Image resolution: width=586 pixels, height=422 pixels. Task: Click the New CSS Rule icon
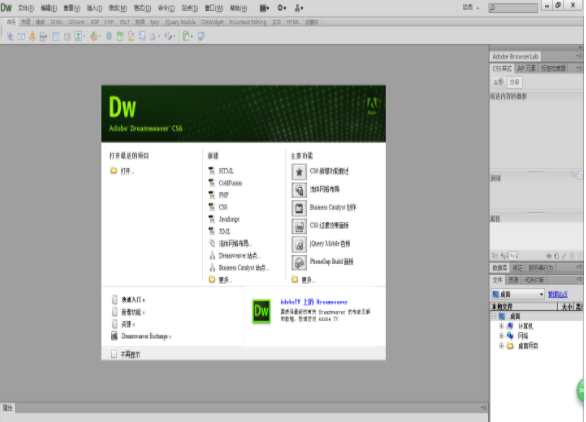[557, 256]
